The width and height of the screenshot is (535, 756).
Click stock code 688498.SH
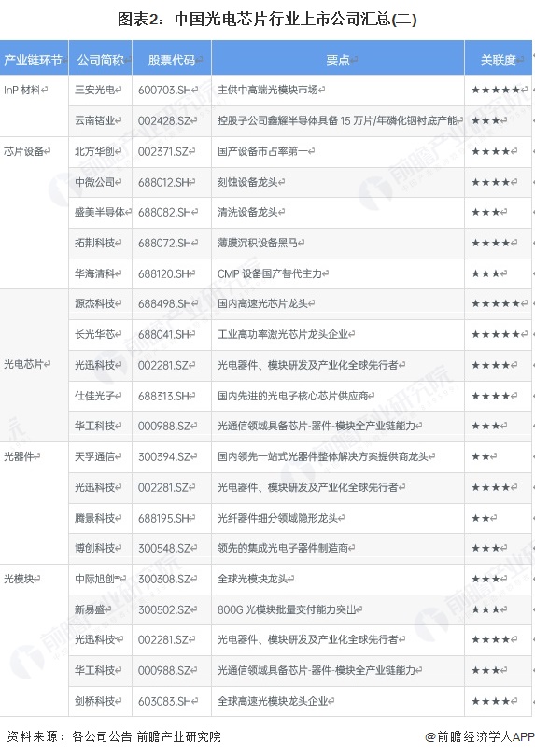[x=165, y=303]
